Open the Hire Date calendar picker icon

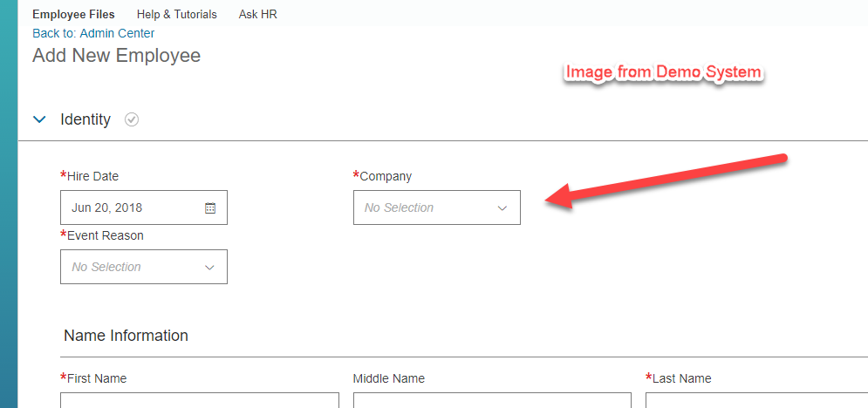coord(210,207)
